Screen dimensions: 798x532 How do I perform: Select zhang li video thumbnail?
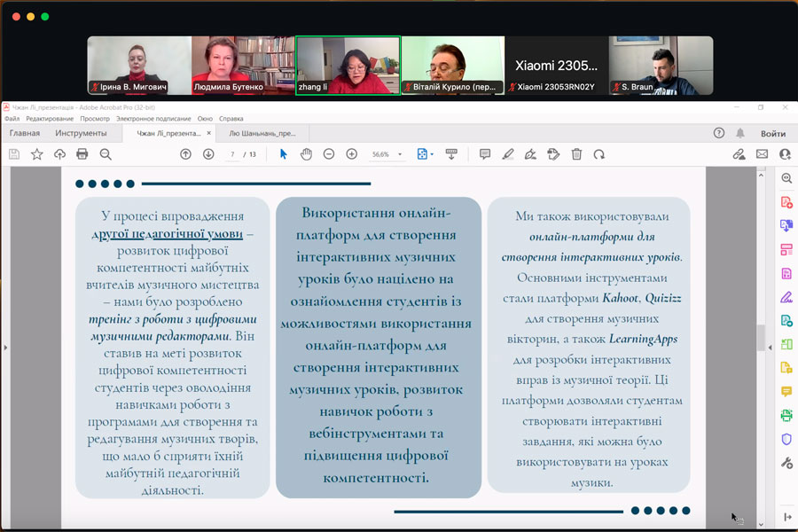(348, 65)
